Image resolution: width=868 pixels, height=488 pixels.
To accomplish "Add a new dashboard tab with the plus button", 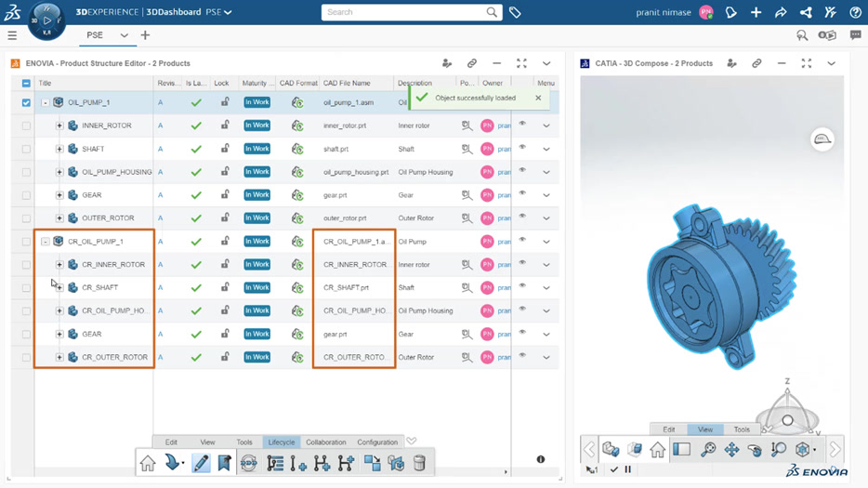I will [x=145, y=35].
